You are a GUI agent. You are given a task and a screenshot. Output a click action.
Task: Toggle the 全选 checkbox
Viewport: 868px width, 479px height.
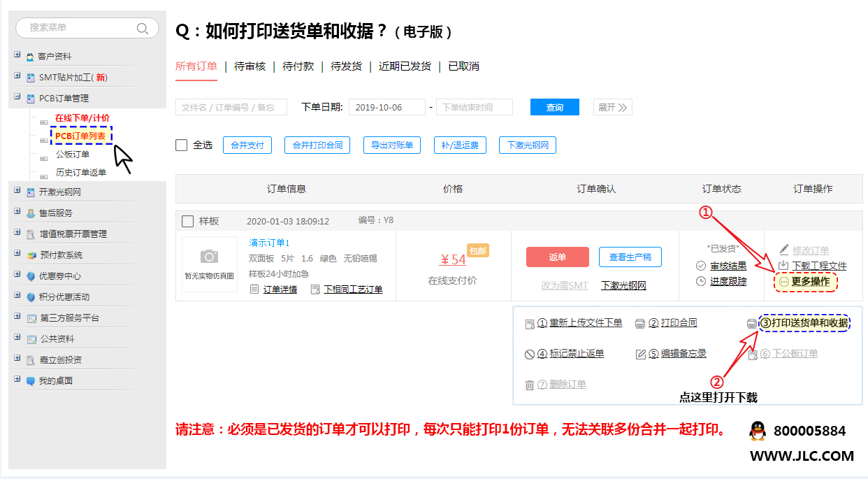pos(182,145)
